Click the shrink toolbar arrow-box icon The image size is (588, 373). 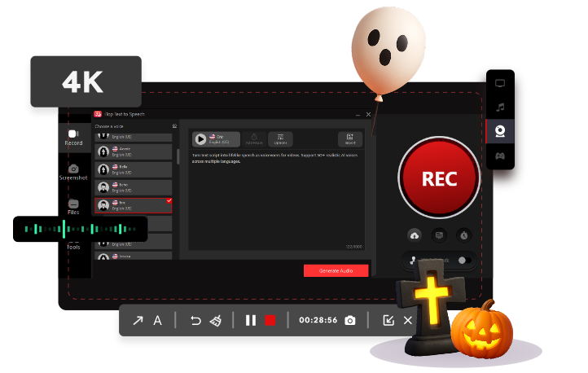tap(388, 321)
